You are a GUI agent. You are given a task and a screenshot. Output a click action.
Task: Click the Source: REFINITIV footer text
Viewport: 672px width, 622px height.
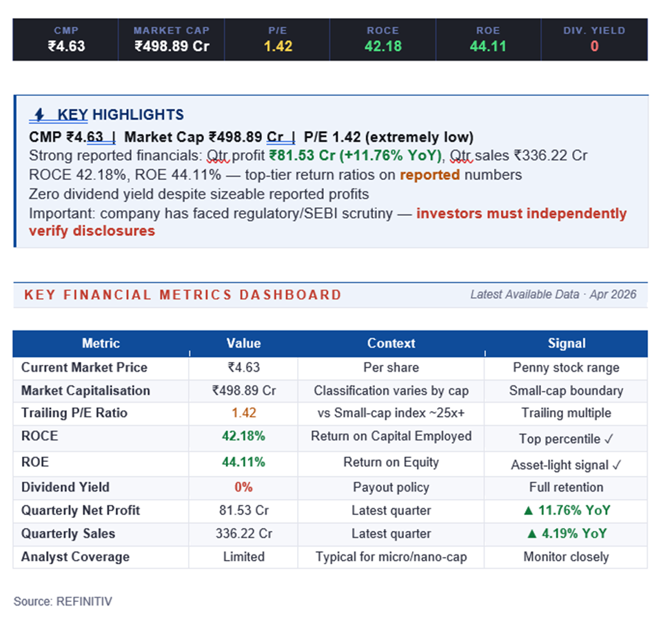coord(63,601)
